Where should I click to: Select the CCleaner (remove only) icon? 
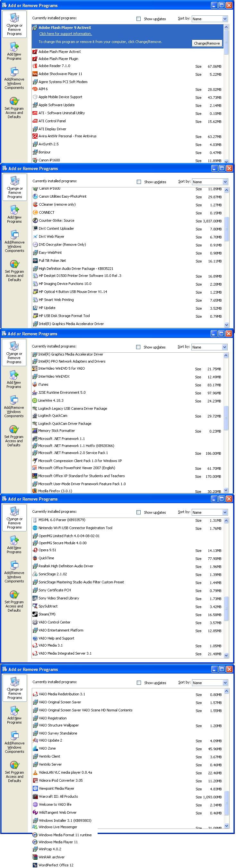point(35,204)
